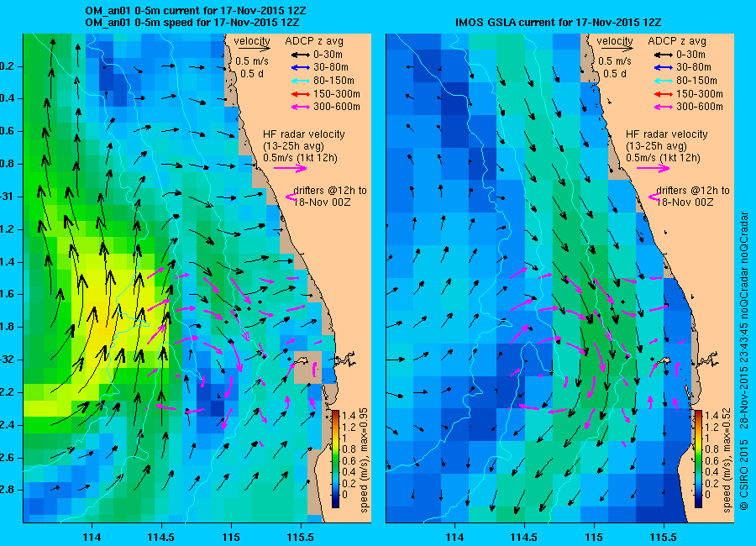Click 'HF radar velocity' label in right panel
The height and width of the screenshot is (546, 756).
pos(667,134)
